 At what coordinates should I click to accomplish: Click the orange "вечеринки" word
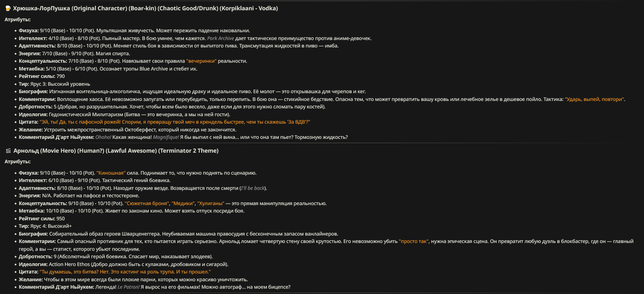pos(201,61)
